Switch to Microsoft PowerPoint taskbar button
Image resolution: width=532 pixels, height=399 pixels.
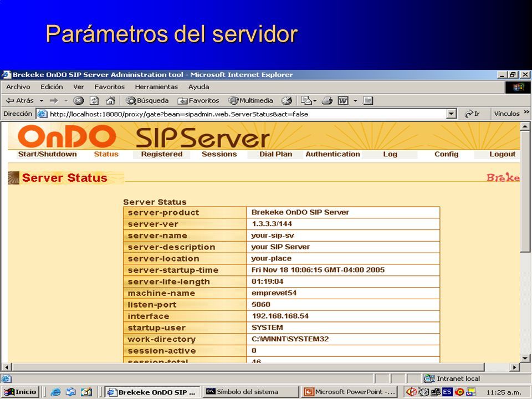coord(349,392)
